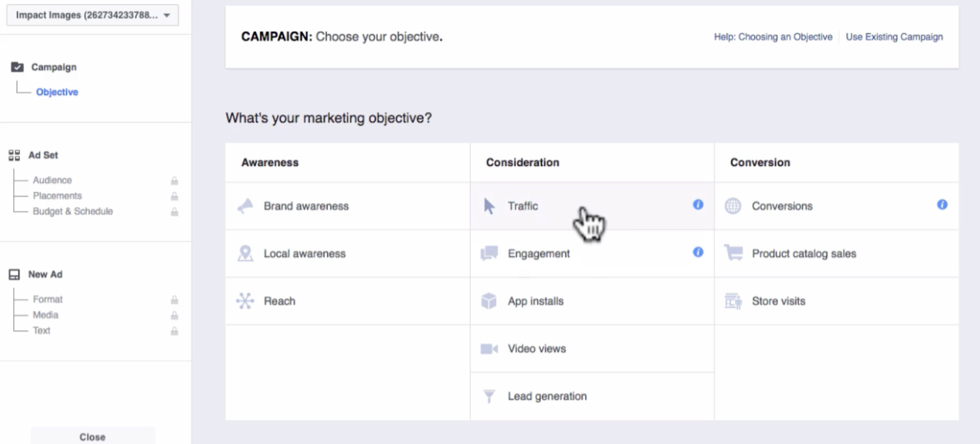The height and width of the screenshot is (444, 980).
Task: Click the Product catalog sales cart icon
Action: pos(734,254)
